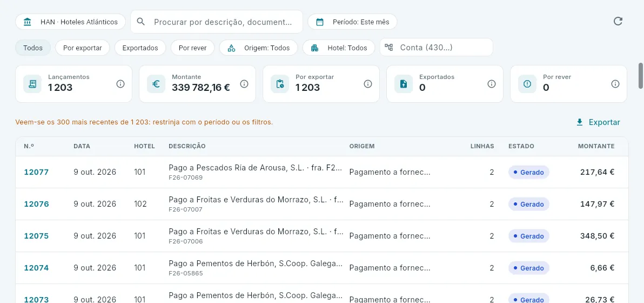The height and width of the screenshot is (303, 644).
Task: Click hotel code 102 in row 12076
Action: [x=140, y=204]
